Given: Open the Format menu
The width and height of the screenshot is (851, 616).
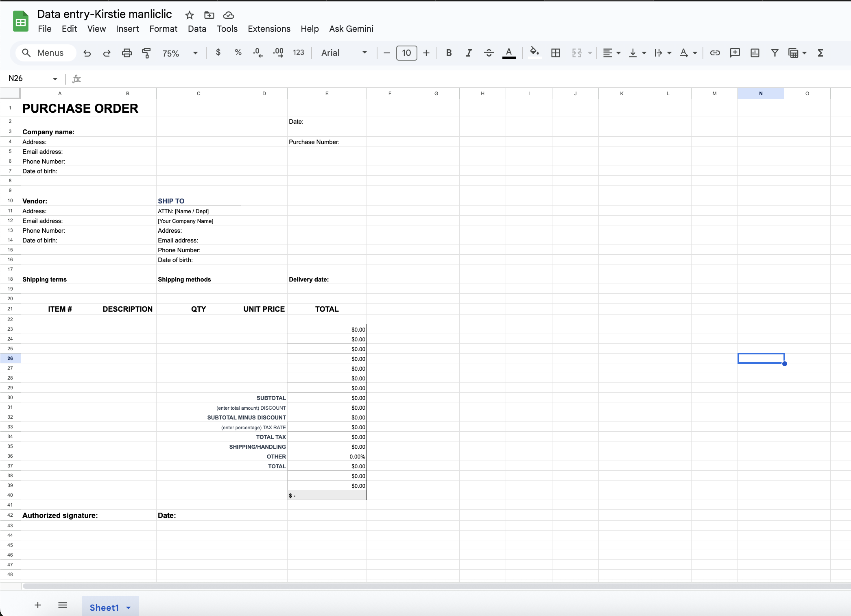Looking at the screenshot, I should [163, 29].
